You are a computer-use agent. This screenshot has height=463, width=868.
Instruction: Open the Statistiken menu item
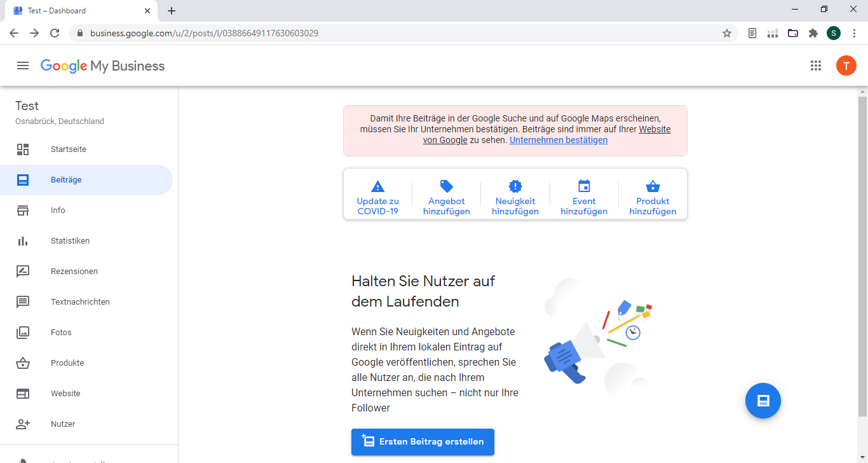pos(86,241)
